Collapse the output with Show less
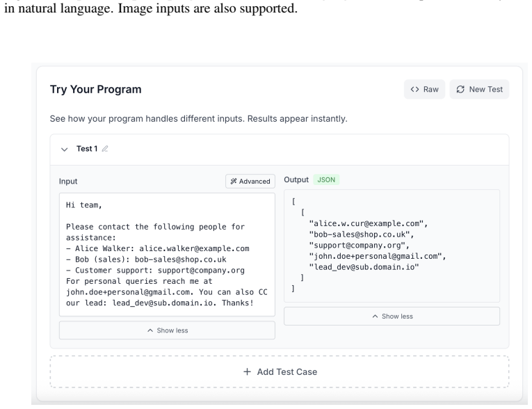 point(392,316)
